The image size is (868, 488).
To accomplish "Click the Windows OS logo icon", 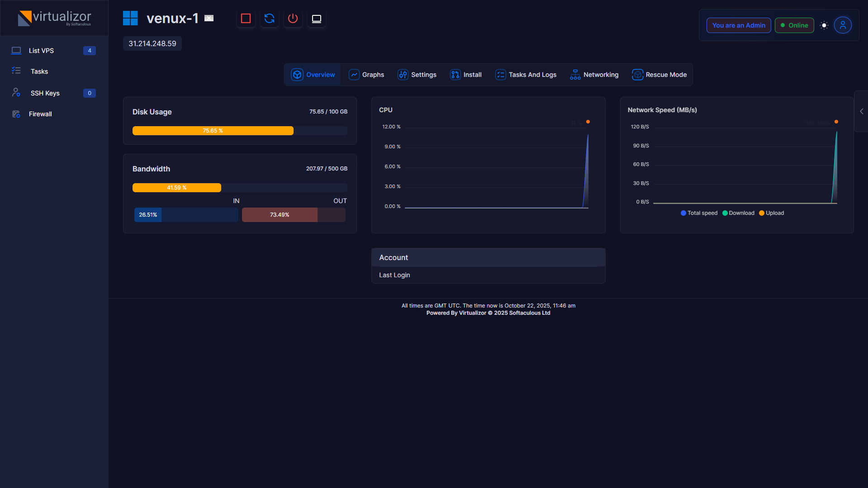I will pyautogui.click(x=130, y=18).
